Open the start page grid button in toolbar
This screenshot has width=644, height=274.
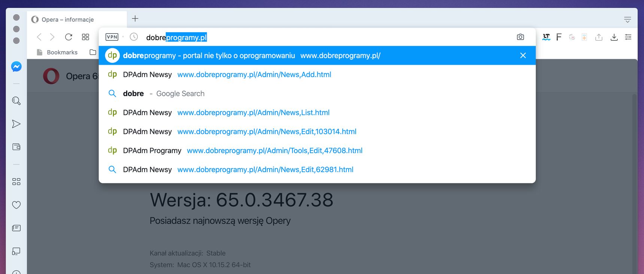pyautogui.click(x=85, y=37)
